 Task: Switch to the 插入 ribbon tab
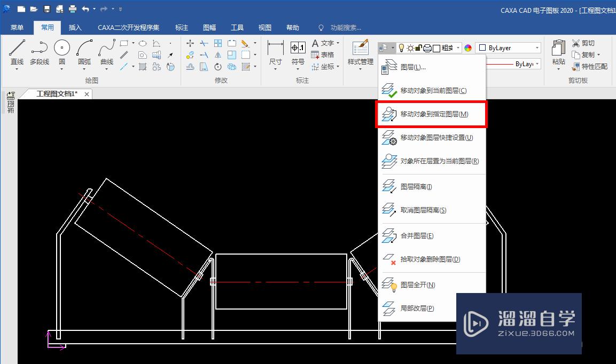[75, 27]
